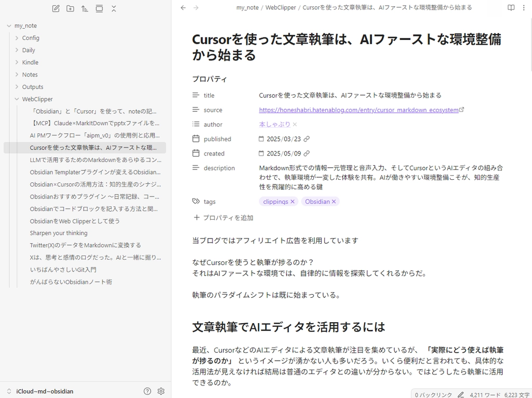Click the プロパティ section heading

tap(209, 79)
